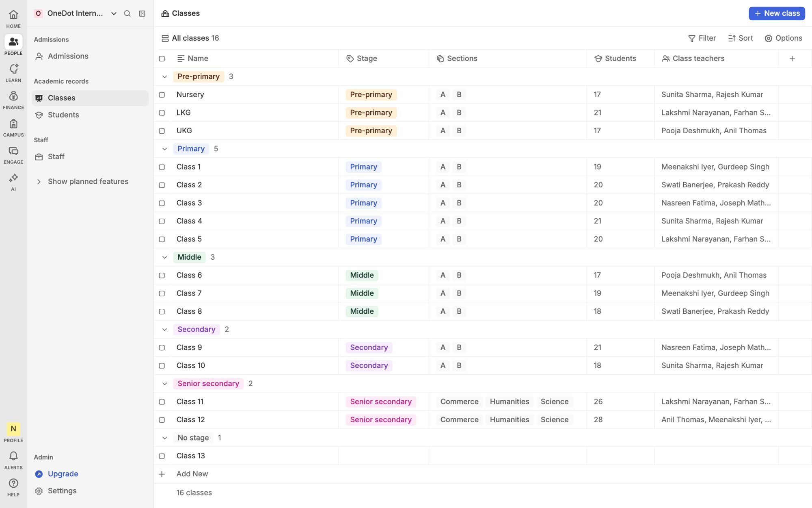Select the People icon in sidebar
The height and width of the screenshot is (508, 812).
coord(13,42)
